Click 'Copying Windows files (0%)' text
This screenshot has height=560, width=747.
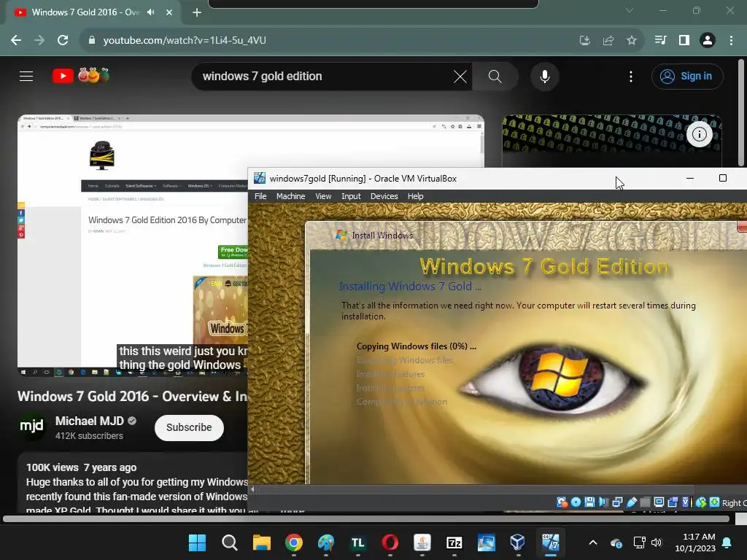(x=417, y=346)
